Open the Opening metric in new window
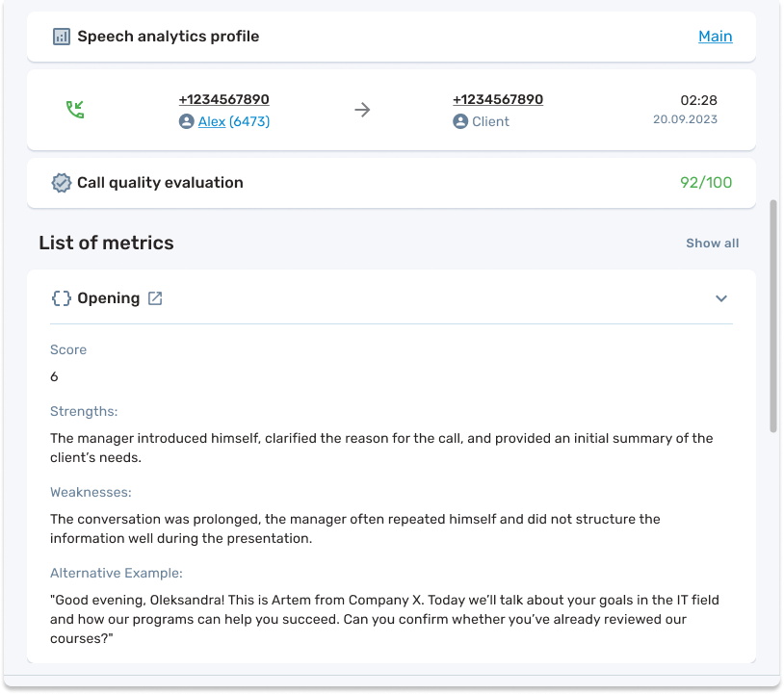 click(x=155, y=298)
